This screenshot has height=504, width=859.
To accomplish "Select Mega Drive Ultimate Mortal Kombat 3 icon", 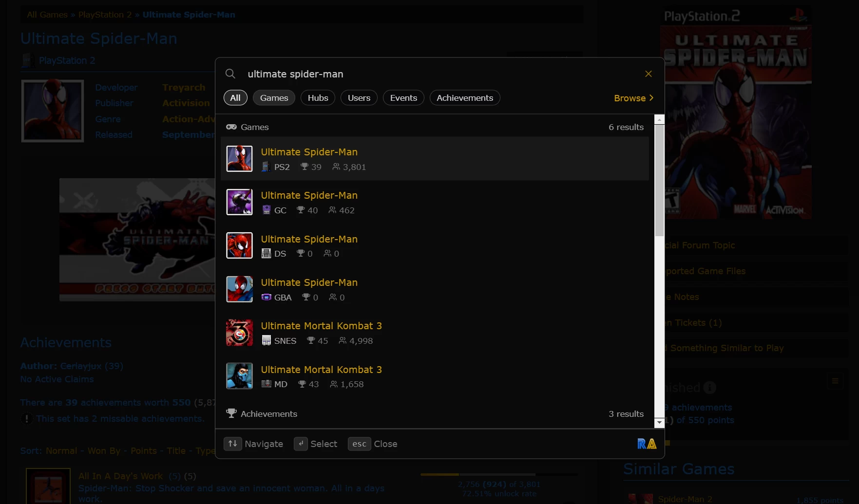I will click(x=239, y=376).
